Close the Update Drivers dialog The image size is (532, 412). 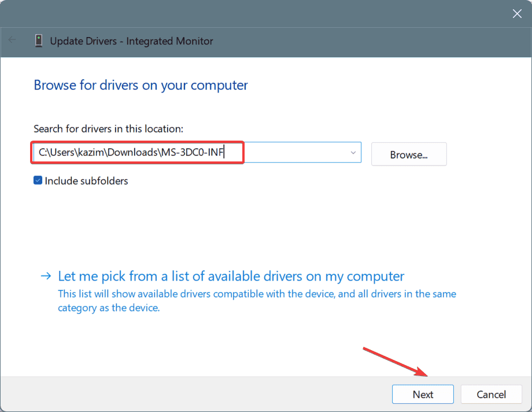(517, 13)
